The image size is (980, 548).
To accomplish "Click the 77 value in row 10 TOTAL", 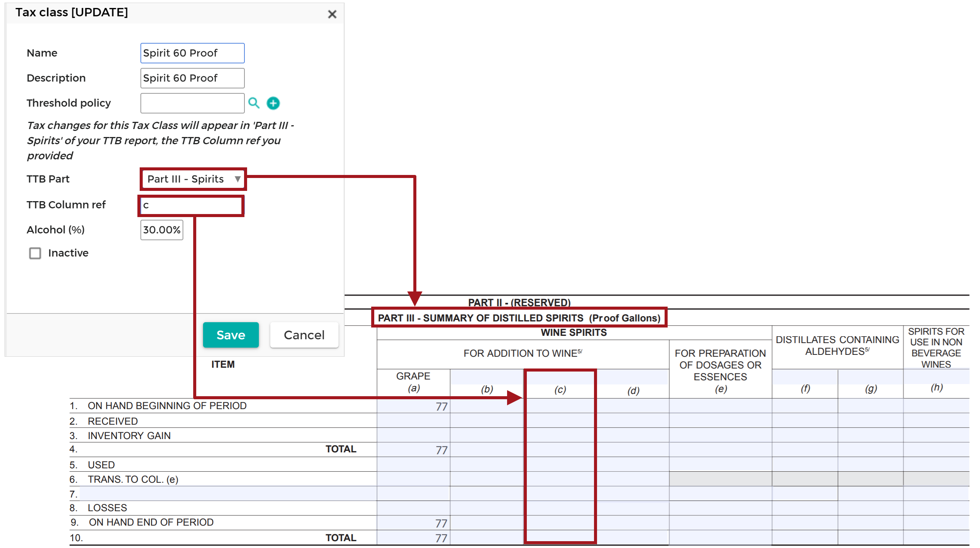I will click(x=441, y=539).
